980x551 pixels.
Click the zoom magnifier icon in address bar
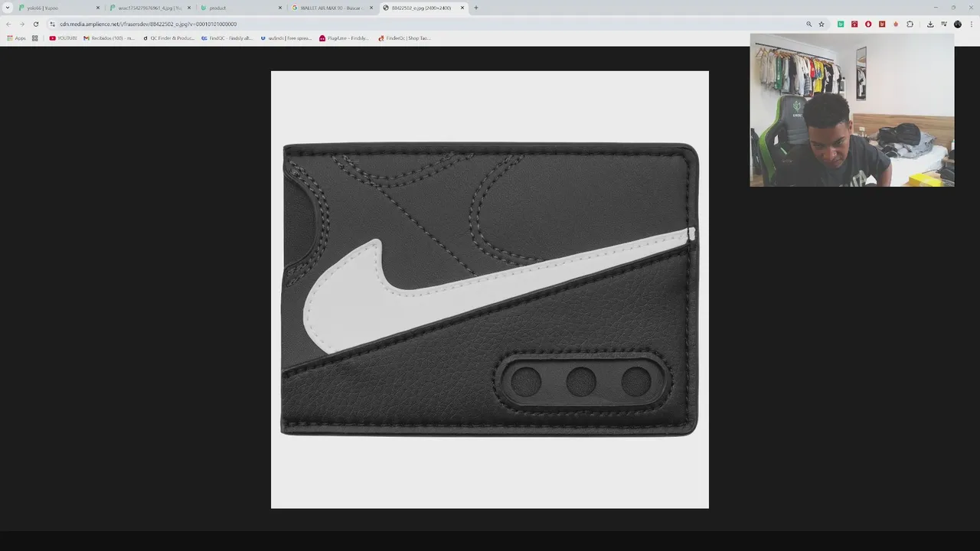[x=808, y=24]
